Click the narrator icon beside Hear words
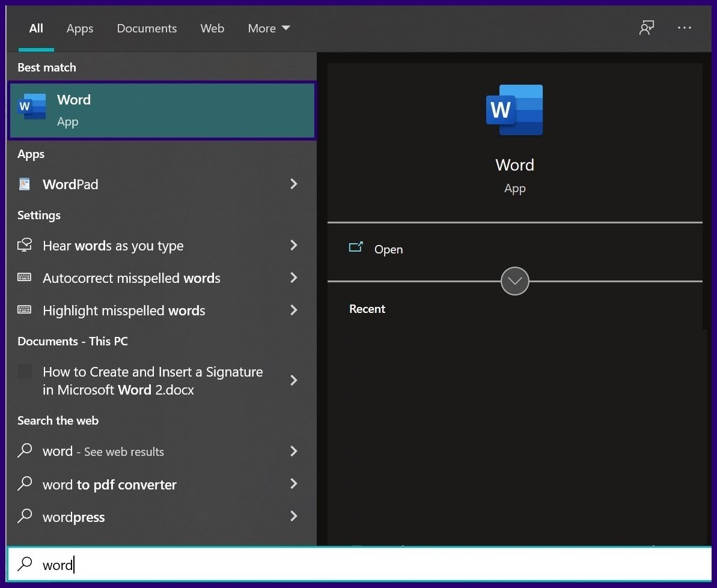The image size is (717, 588). pyautogui.click(x=25, y=245)
